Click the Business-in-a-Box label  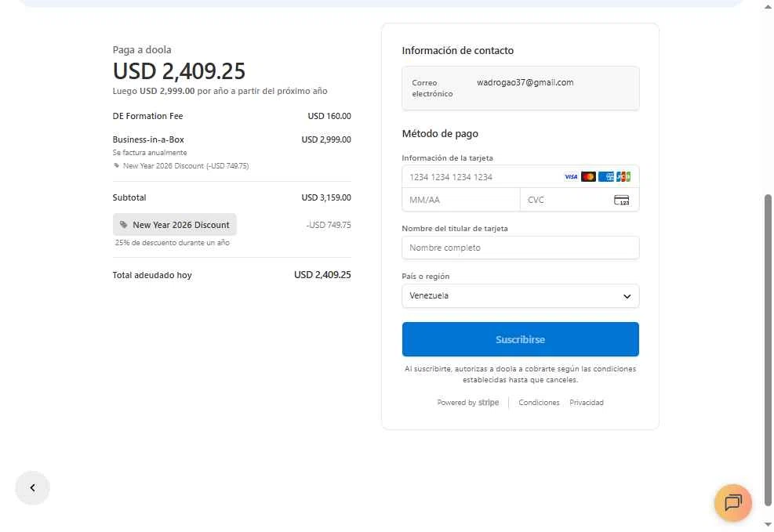click(x=148, y=139)
